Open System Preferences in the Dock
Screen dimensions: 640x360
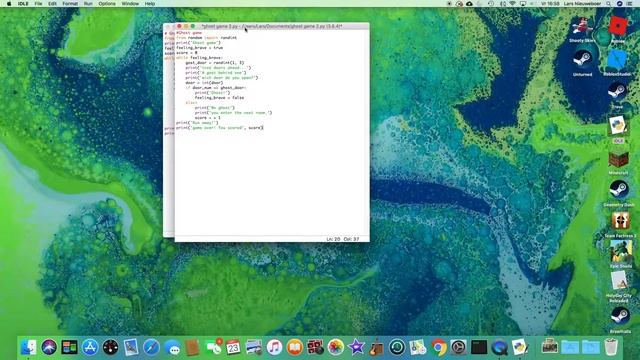tap(459, 347)
